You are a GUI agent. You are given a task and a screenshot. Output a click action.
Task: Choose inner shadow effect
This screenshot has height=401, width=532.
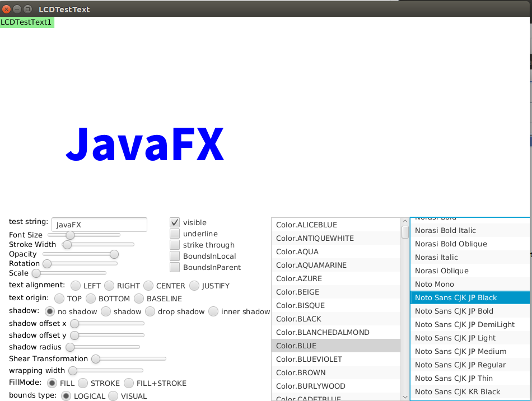pyautogui.click(x=213, y=311)
